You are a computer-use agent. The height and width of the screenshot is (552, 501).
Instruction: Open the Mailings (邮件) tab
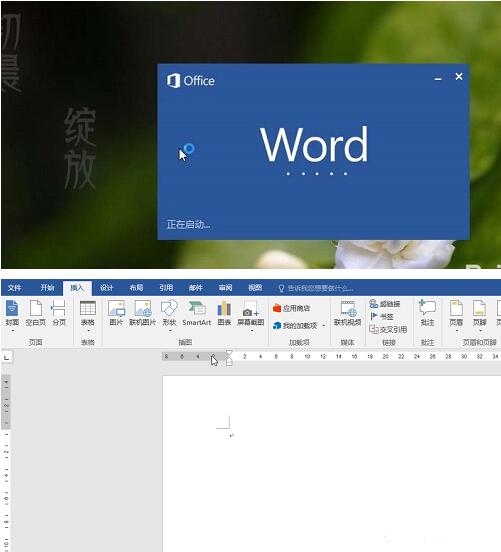[x=196, y=288]
